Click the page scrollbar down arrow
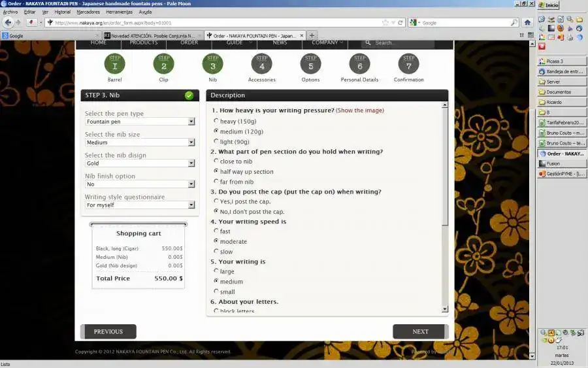The width and height of the screenshot is (588, 368). point(532,356)
